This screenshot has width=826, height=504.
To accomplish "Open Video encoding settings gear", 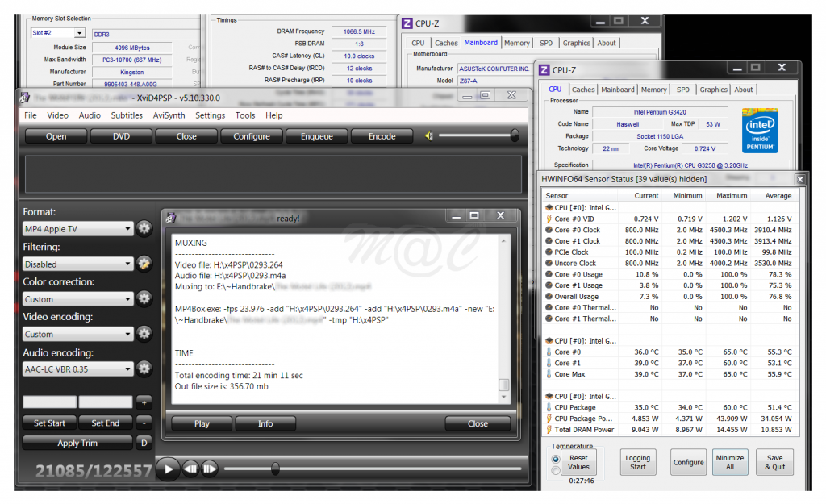I will (x=144, y=334).
